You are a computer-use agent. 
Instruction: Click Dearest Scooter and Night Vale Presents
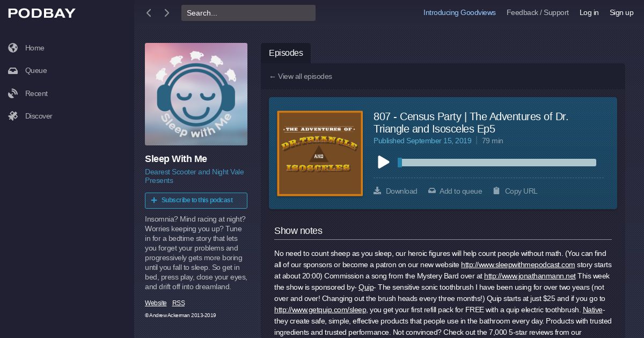[x=194, y=176]
